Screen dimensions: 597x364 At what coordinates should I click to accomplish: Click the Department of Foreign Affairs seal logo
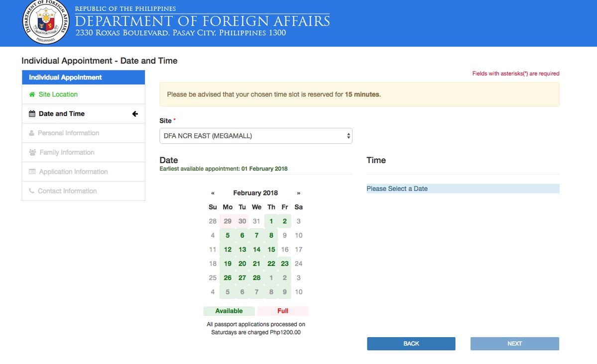pyautogui.click(x=46, y=23)
